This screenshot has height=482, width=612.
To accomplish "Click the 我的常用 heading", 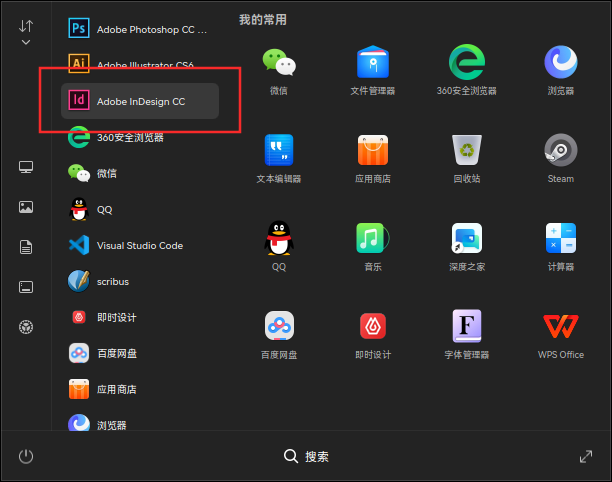I will [x=263, y=20].
